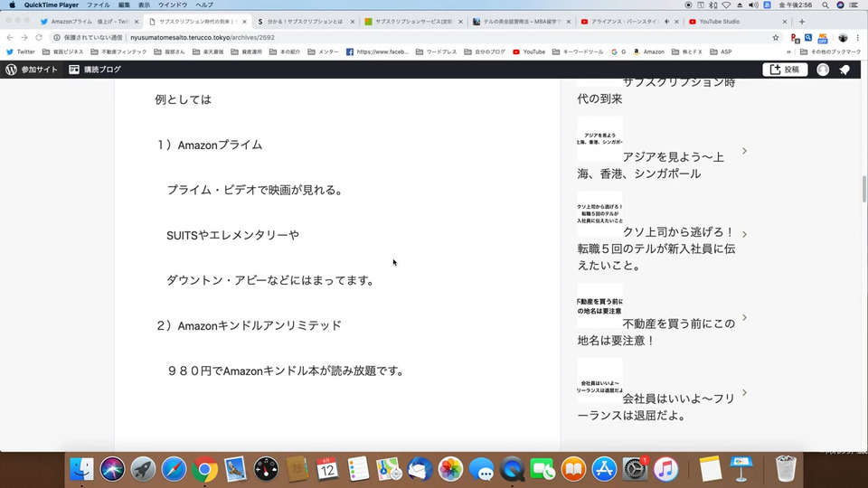This screenshot has height=488, width=868.
Task: Bookmark this page with the star icon
Action: (x=776, y=38)
